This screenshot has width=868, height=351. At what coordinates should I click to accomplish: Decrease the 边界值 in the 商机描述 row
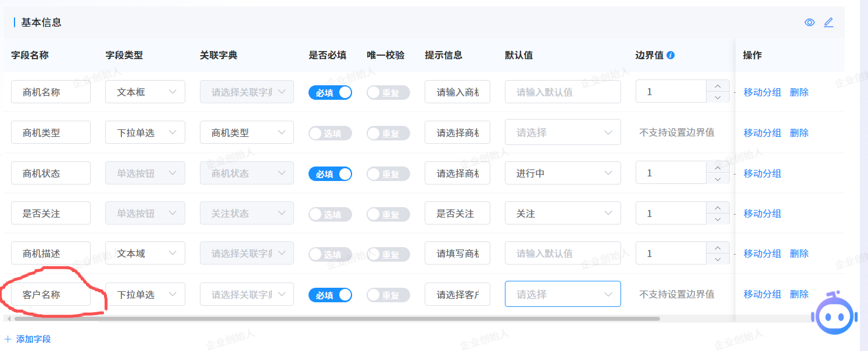pos(718,259)
